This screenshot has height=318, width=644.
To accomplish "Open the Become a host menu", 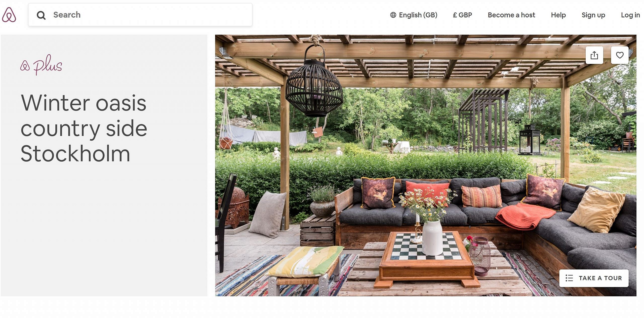I will coord(511,15).
